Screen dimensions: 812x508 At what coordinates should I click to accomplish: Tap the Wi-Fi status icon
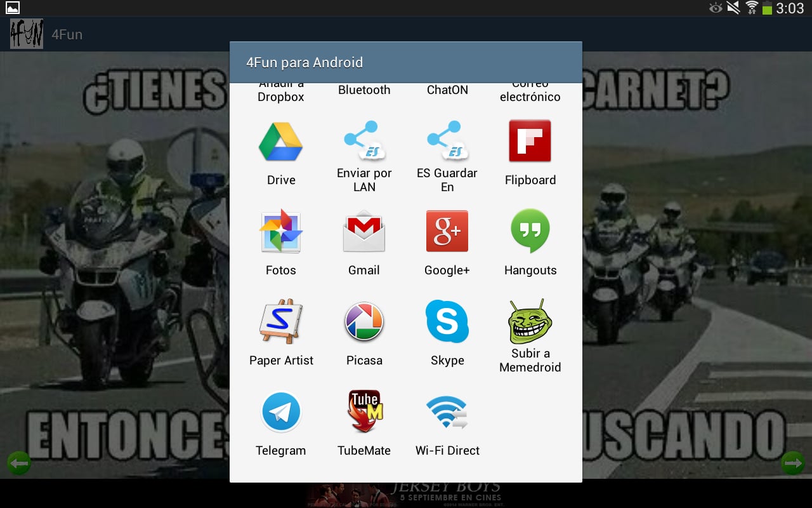pyautogui.click(x=752, y=8)
